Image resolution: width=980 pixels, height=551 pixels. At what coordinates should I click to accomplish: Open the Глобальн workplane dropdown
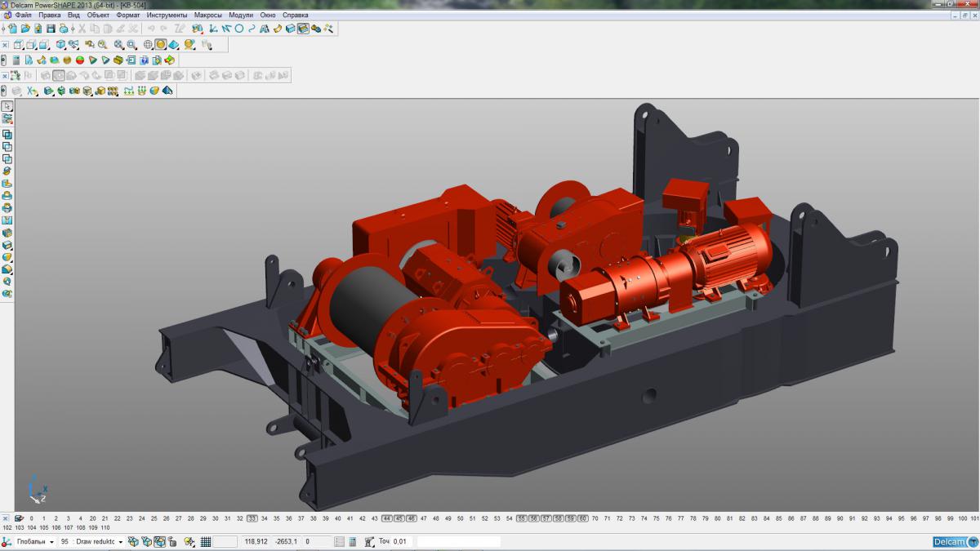point(52,542)
